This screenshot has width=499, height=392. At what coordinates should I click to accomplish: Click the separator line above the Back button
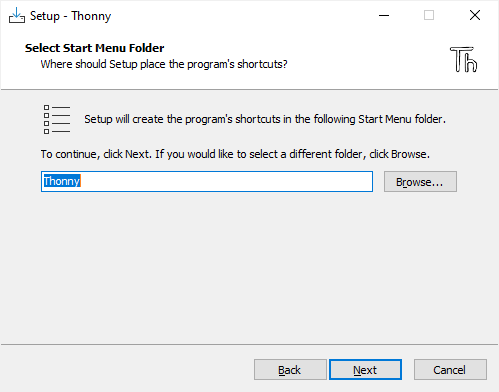pyautogui.click(x=249, y=344)
